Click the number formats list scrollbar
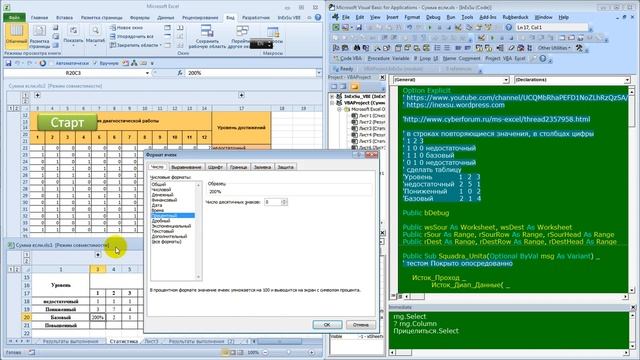Screen dimensions: 640x360 (x=198, y=231)
